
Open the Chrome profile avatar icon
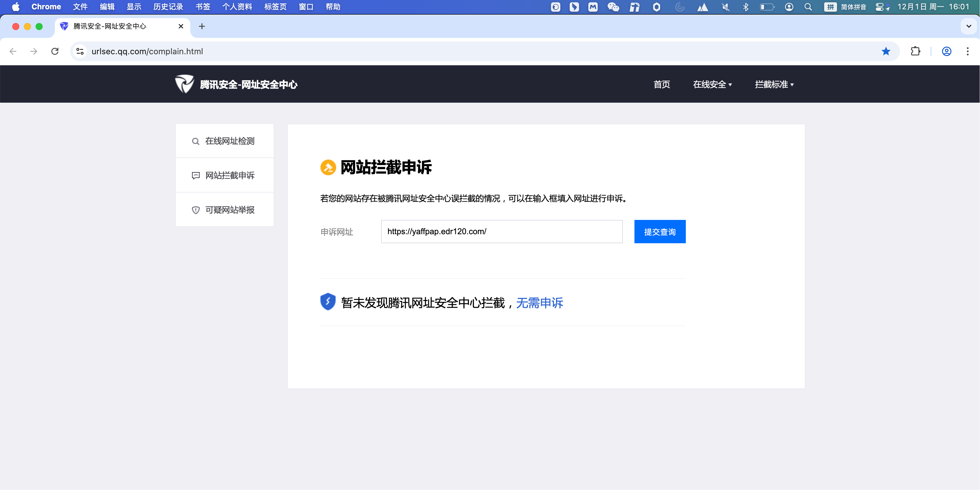tap(946, 51)
